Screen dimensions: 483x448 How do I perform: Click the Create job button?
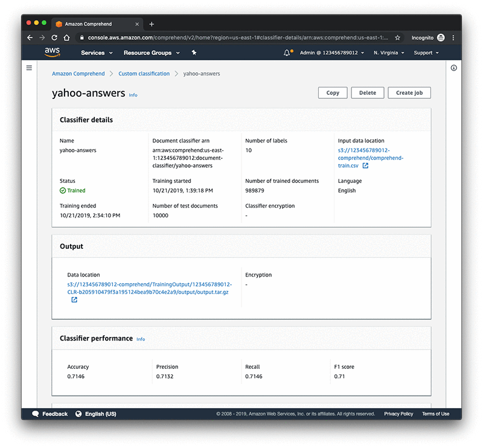409,93
